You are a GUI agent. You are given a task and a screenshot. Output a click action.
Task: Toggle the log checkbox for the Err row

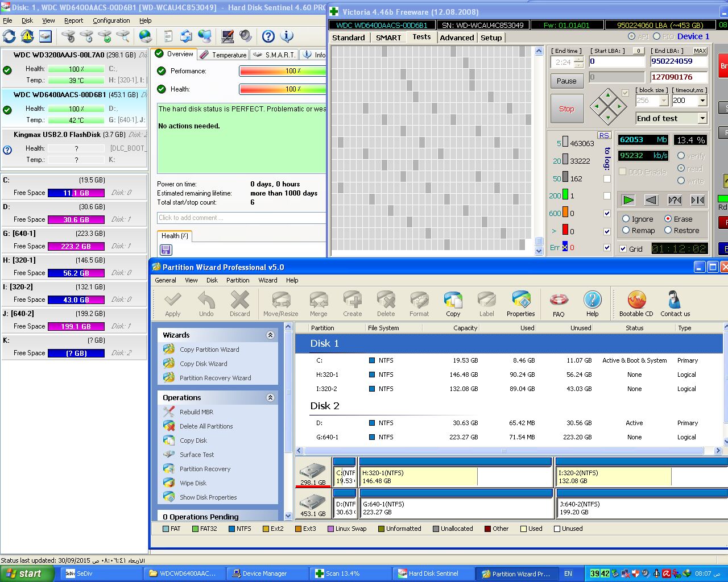tap(607, 248)
